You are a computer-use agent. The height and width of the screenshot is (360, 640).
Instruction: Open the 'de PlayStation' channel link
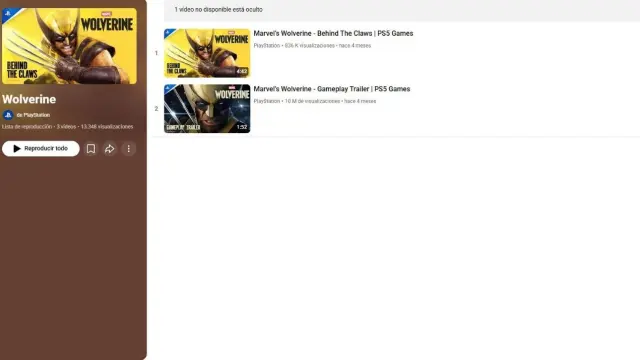tap(33, 115)
